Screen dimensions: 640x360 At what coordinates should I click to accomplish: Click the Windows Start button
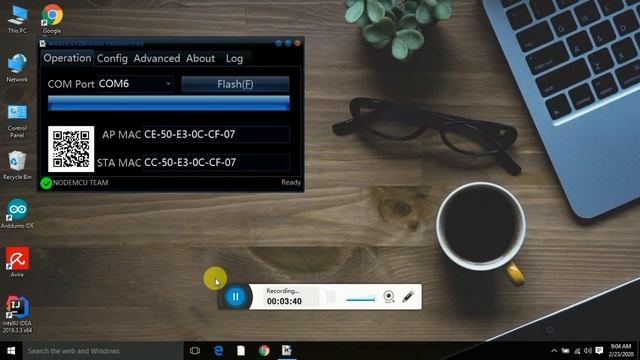11,351
